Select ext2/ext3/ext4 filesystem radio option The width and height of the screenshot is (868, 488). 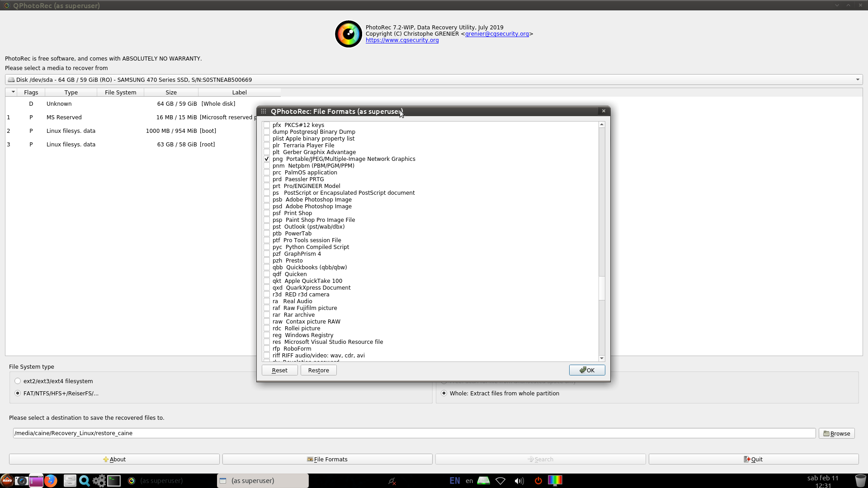pos(18,381)
